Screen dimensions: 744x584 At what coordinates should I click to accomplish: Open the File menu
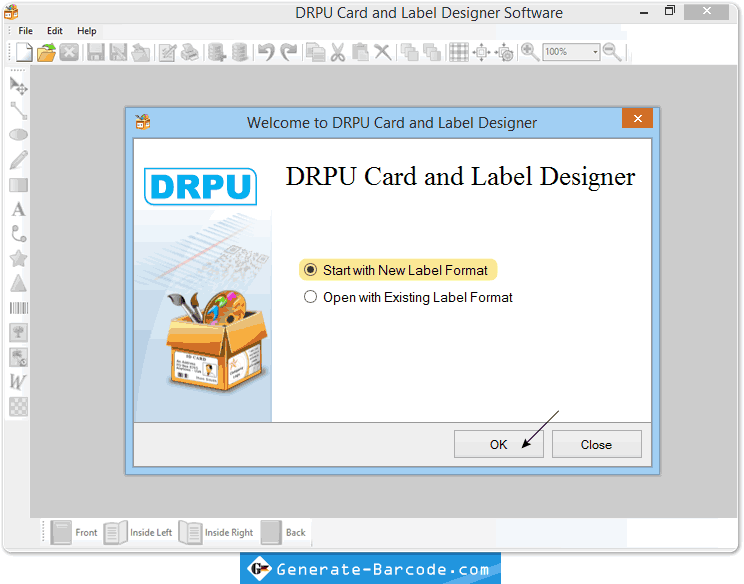[x=26, y=31]
